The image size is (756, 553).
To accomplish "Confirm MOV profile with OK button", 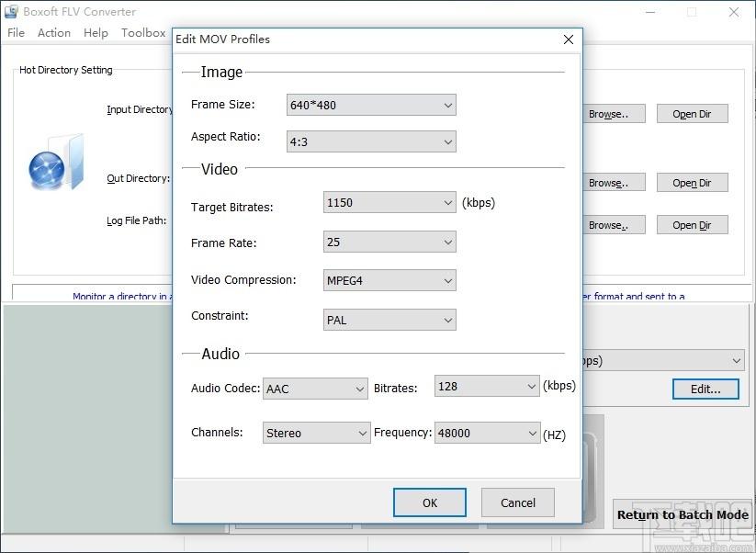I will tap(430, 502).
